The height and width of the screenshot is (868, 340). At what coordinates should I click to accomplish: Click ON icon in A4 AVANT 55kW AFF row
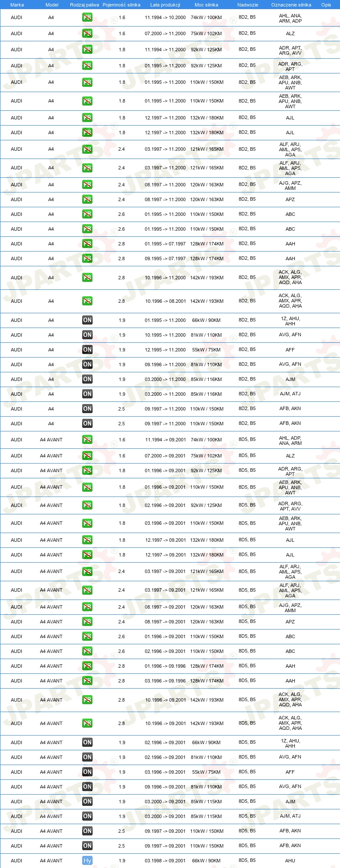coord(87,772)
